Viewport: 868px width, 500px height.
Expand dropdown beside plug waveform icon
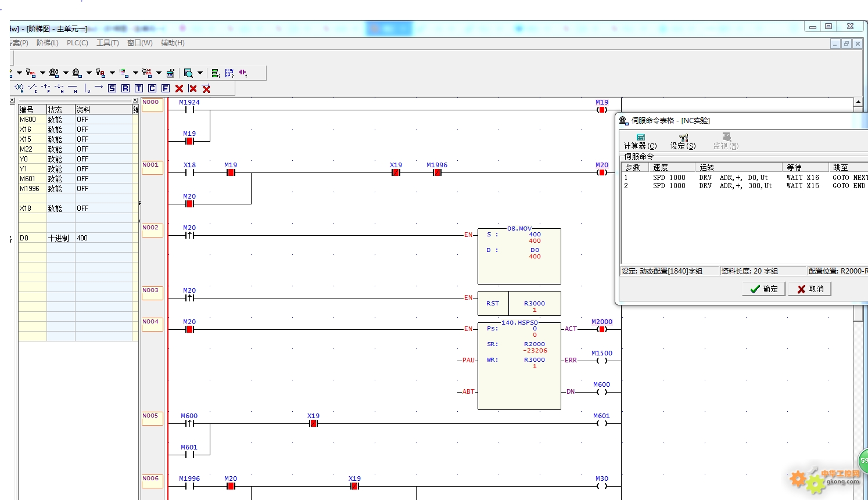pos(42,73)
